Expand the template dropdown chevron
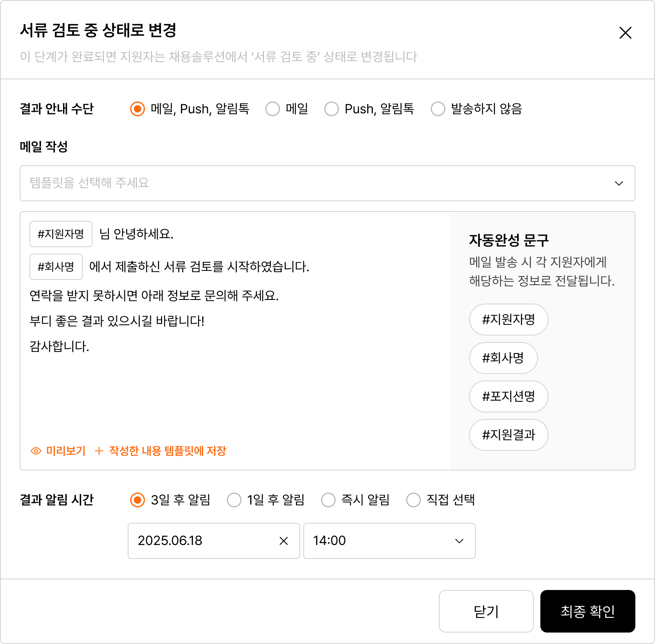This screenshot has width=655, height=644. coord(619,183)
